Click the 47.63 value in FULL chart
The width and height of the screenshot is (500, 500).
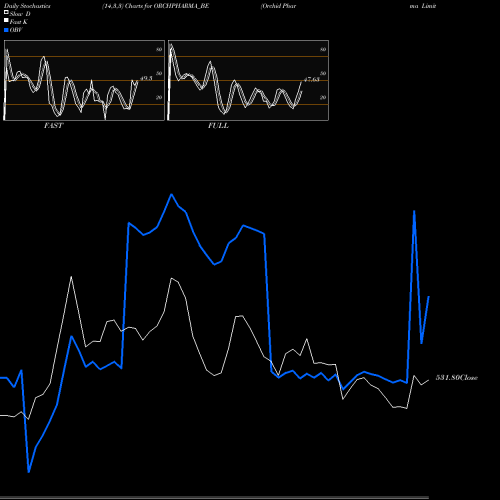point(312,79)
